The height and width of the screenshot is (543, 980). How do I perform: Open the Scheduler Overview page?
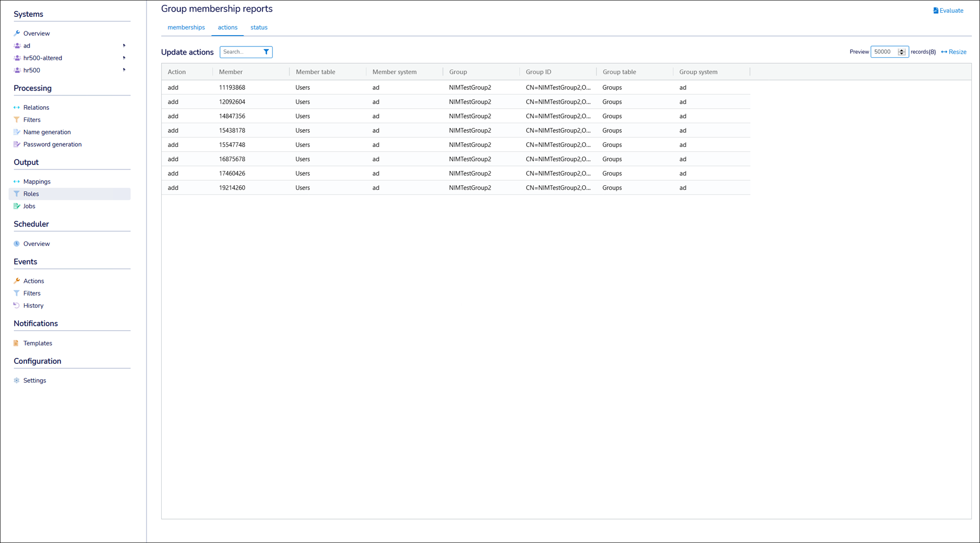(36, 244)
